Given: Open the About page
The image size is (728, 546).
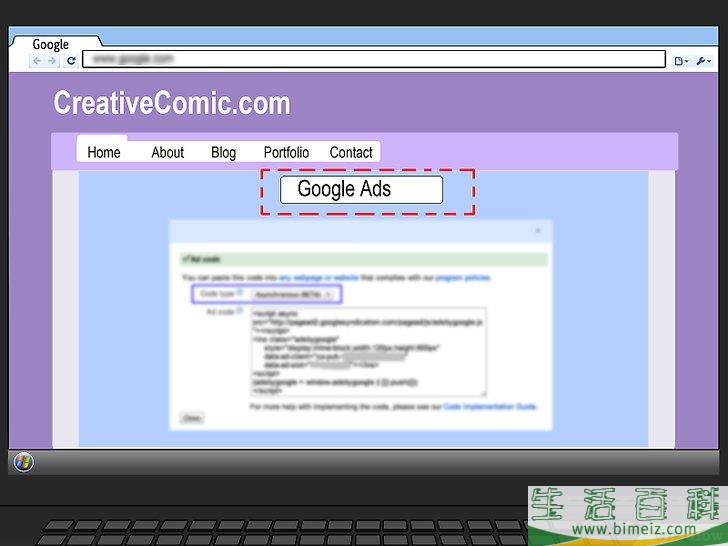Looking at the screenshot, I should 168,152.
